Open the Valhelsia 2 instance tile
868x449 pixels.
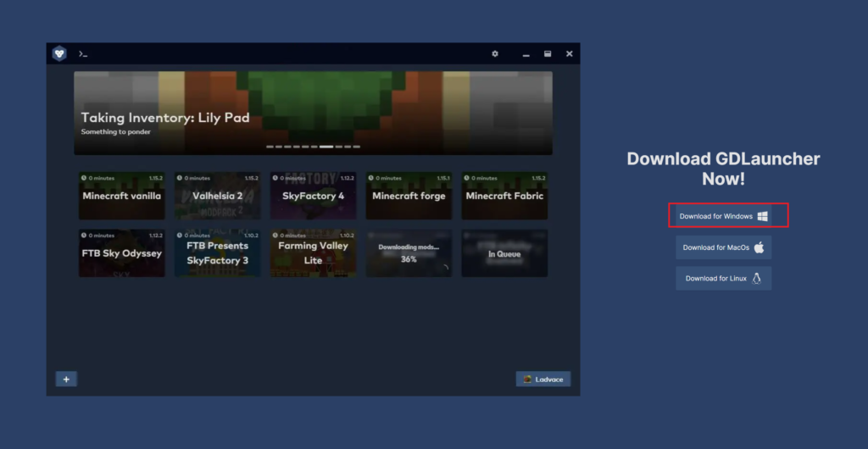click(218, 196)
